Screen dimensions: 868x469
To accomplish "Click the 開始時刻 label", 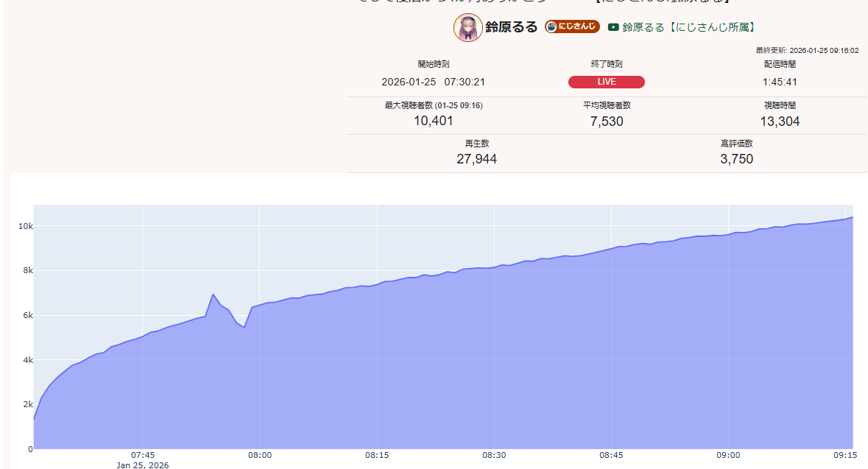I will point(434,64).
